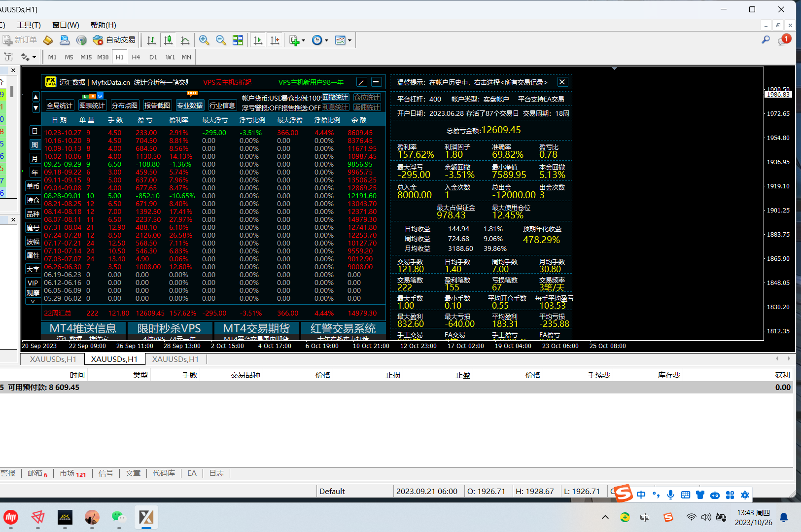Expand sidebar with small v chevron below 观摩
801x532 pixels.
point(33,301)
